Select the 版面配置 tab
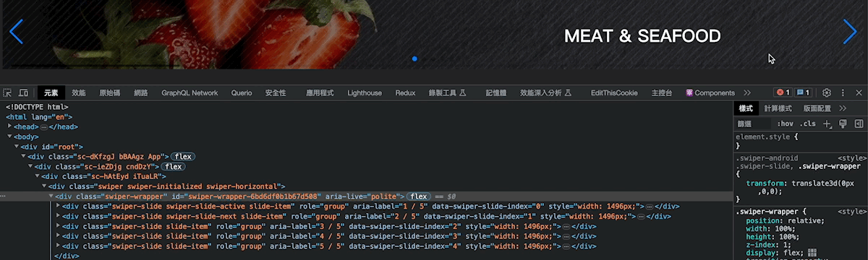This screenshot has height=260, width=868. [x=817, y=108]
